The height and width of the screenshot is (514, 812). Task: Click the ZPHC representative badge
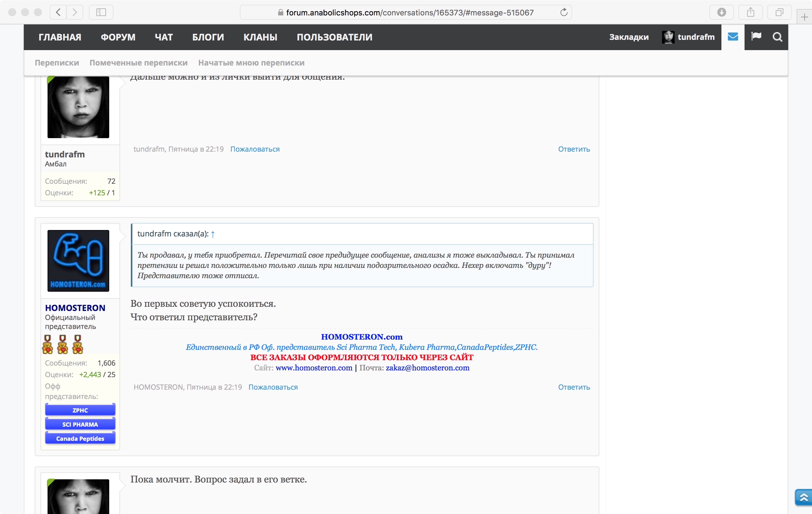pos(80,410)
